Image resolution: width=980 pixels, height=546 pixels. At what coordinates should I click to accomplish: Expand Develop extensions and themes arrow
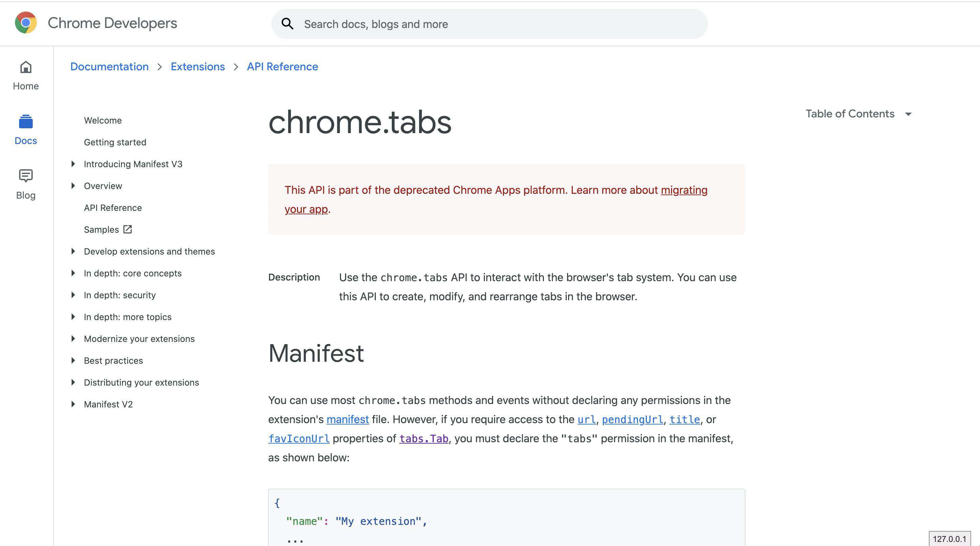73,251
